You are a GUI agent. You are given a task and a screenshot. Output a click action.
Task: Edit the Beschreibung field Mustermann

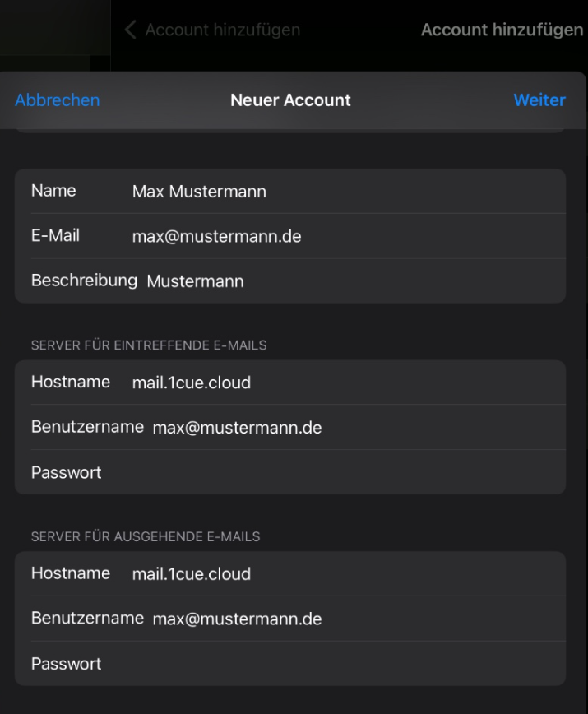coord(290,281)
